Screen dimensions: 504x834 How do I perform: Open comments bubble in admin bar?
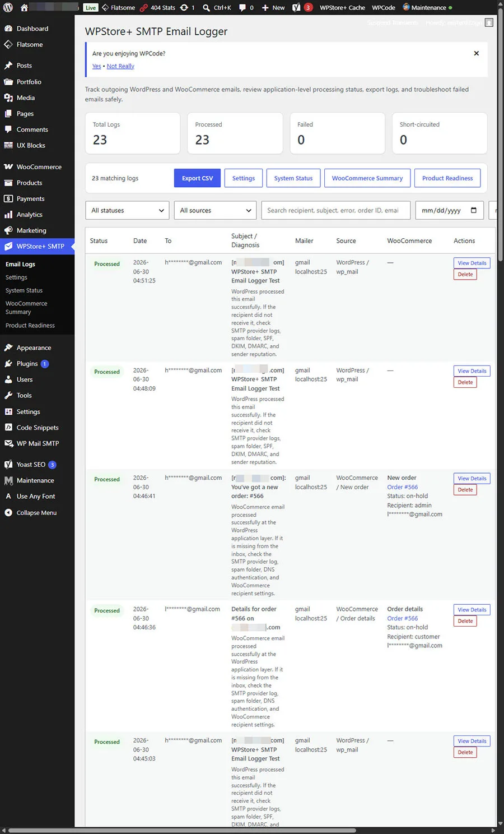click(x=246, y=8)
